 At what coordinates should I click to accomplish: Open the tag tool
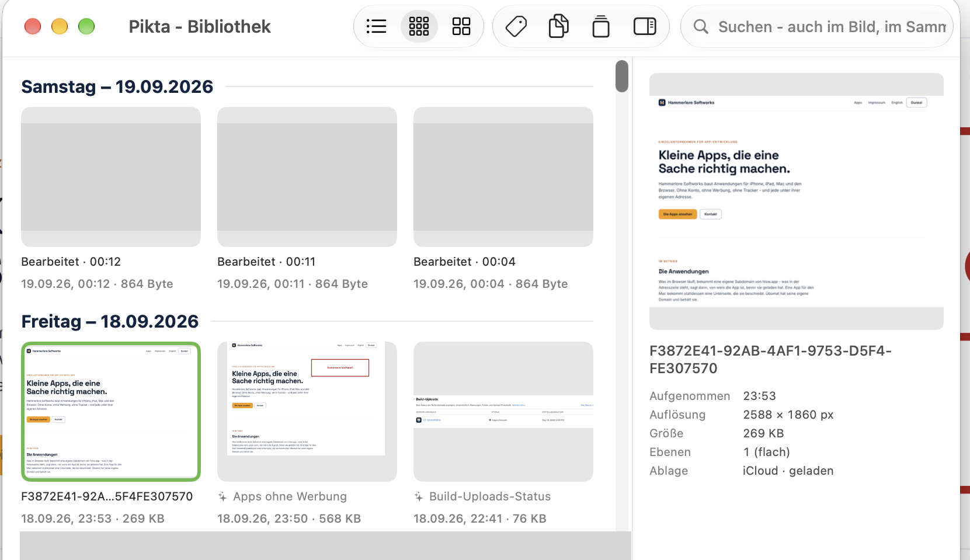coord(516,26)
